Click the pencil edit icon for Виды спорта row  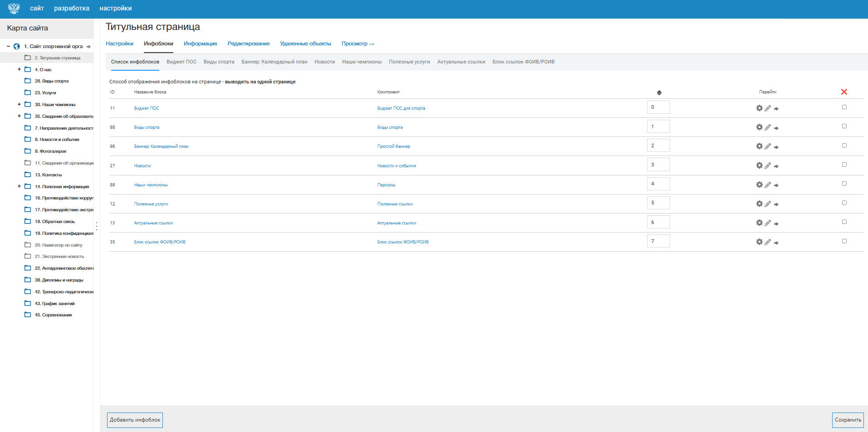(x=768, y=127)
